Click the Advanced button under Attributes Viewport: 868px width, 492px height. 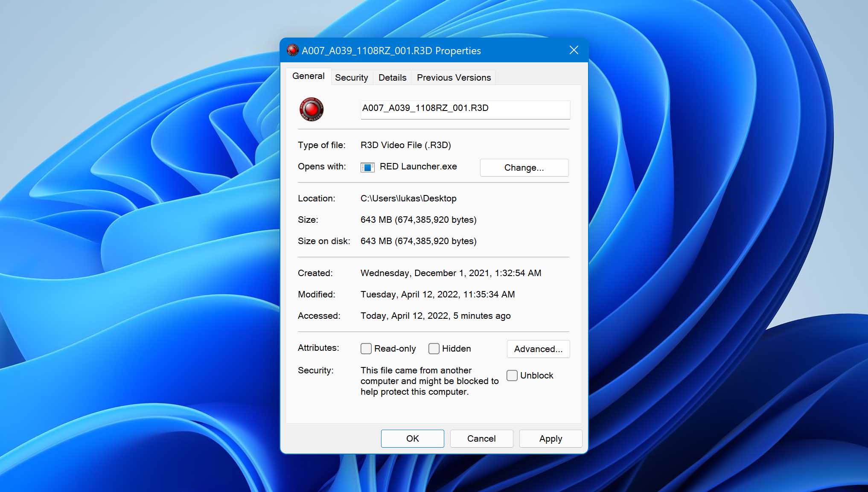pos(536,349)
